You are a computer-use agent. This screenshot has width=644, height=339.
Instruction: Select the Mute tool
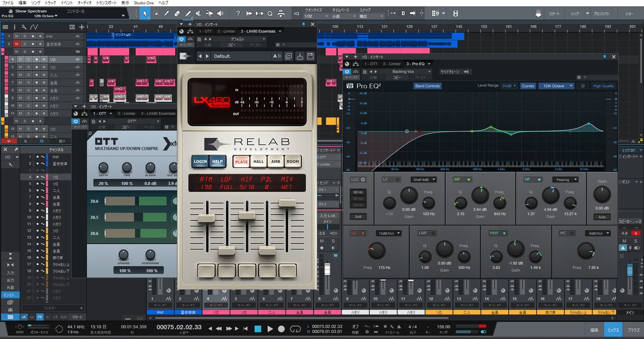(x=199, y=13)
